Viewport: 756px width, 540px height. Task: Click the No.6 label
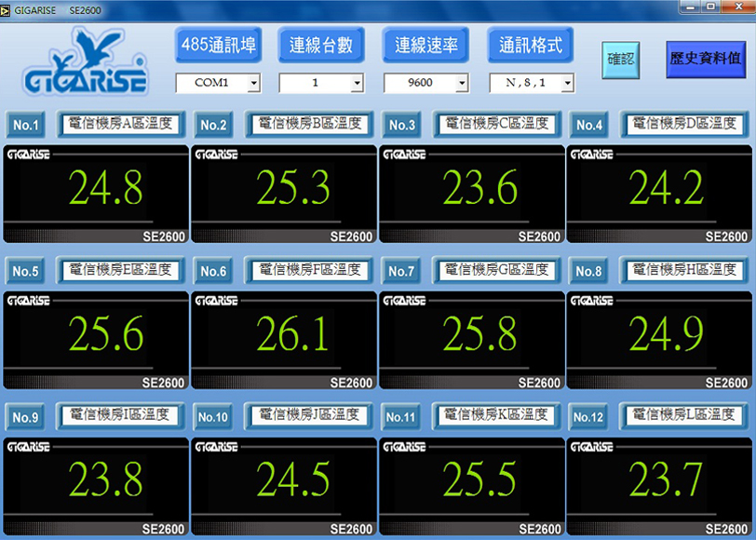coord(213,271)
